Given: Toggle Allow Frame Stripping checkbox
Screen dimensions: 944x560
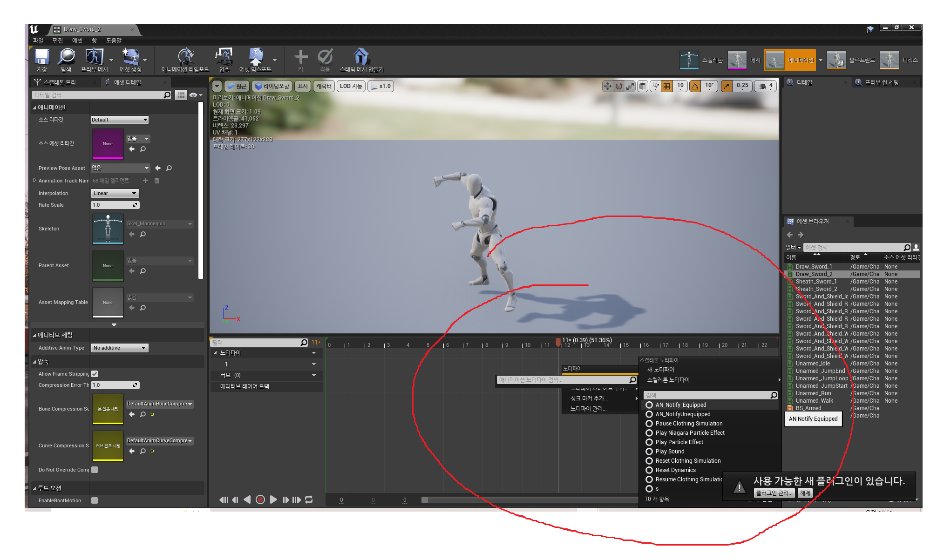Looking at the screenshot, I should coord(95,374).
